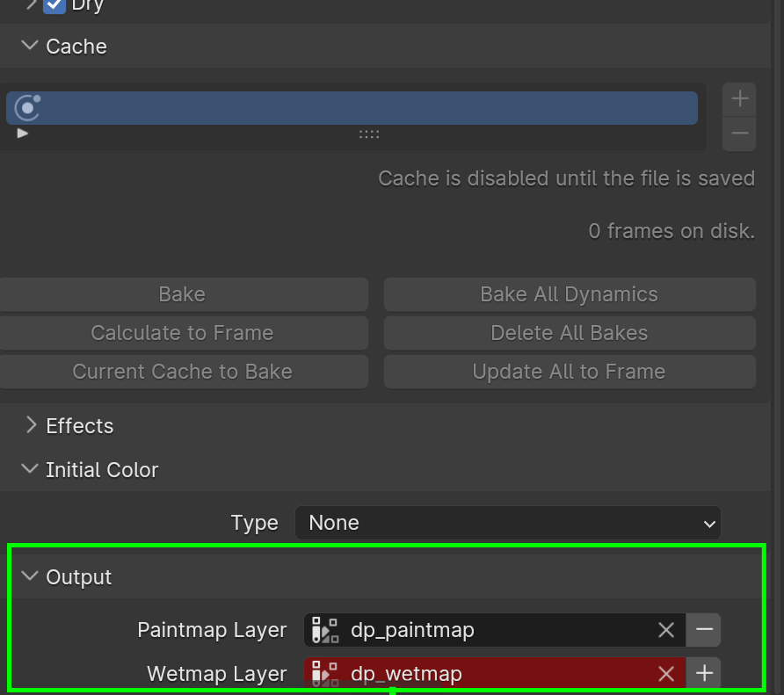
Task: Click the cache list resize grip dots
Action: click(x=369, y=134)
